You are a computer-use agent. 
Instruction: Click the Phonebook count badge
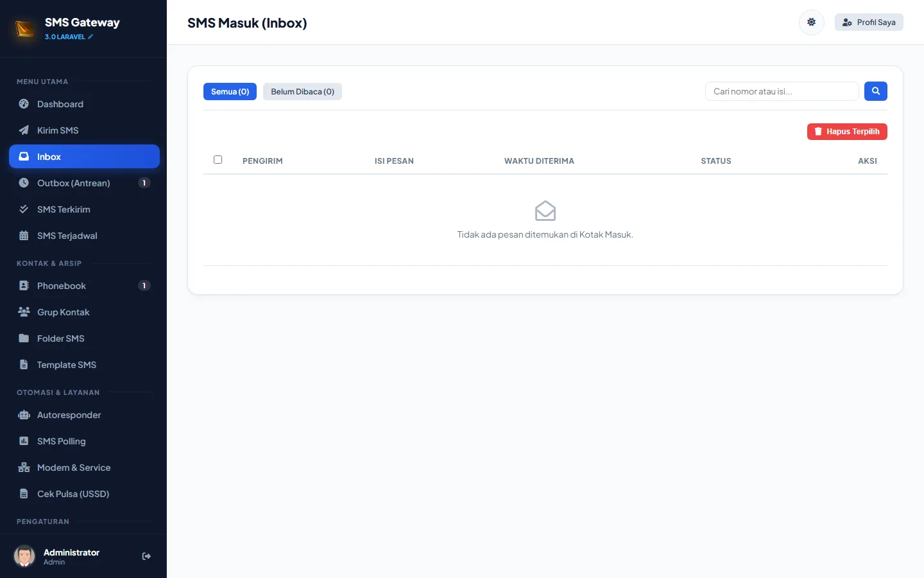(x=144, y=286)
